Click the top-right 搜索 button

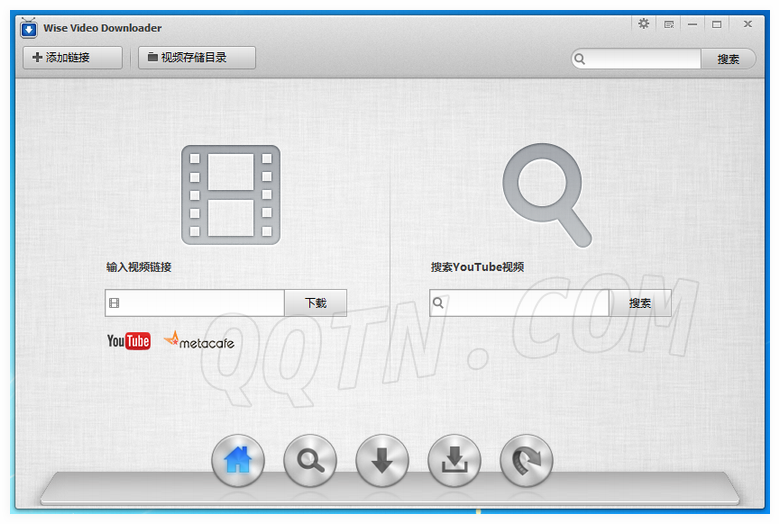728,59
